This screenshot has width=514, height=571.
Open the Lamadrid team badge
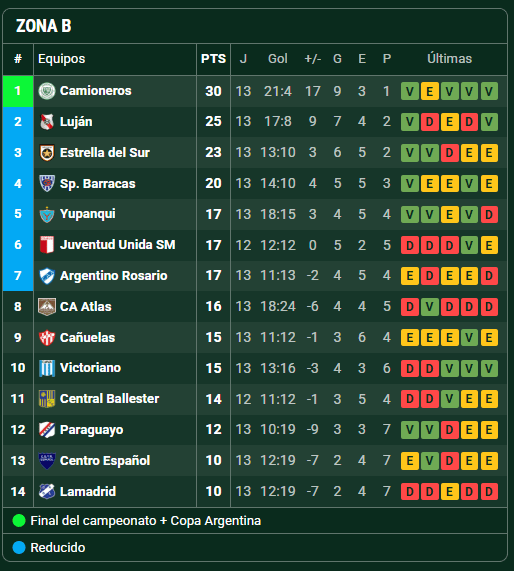47,491
